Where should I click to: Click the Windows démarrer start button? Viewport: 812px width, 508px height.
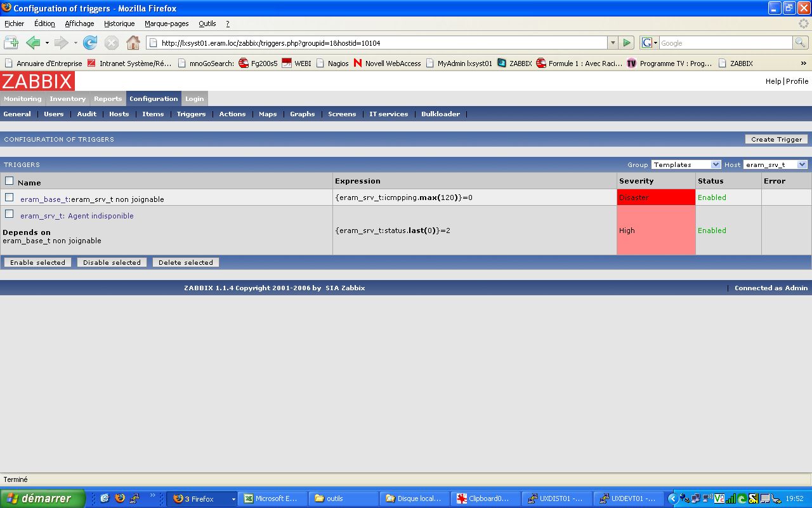(x=42, y=498)
